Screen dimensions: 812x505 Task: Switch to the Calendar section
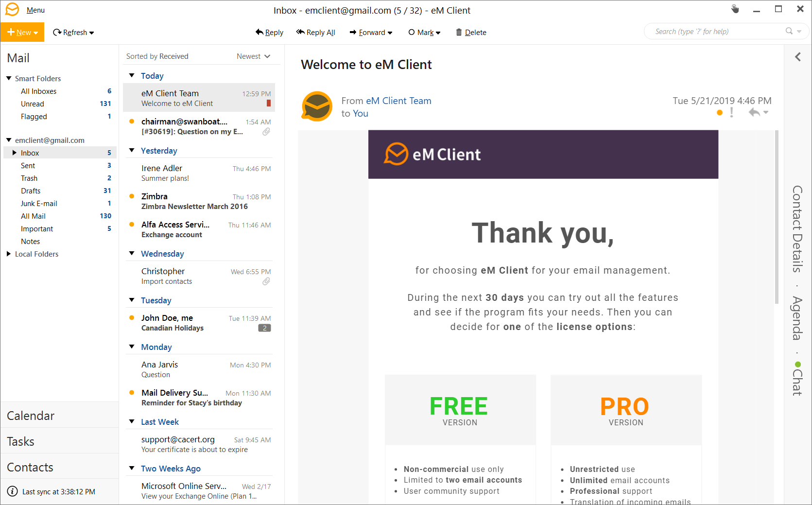click(x=31, y=416)
